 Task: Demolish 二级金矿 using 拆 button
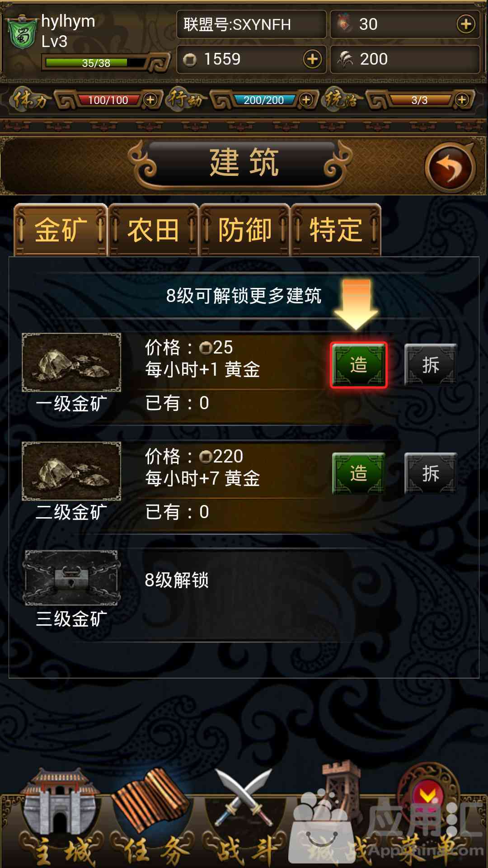point(431,473)
